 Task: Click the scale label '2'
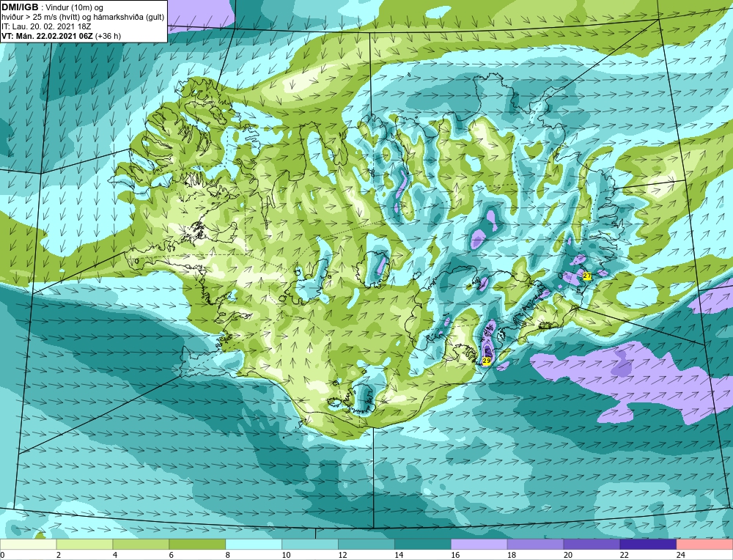(x=59, y=555)
